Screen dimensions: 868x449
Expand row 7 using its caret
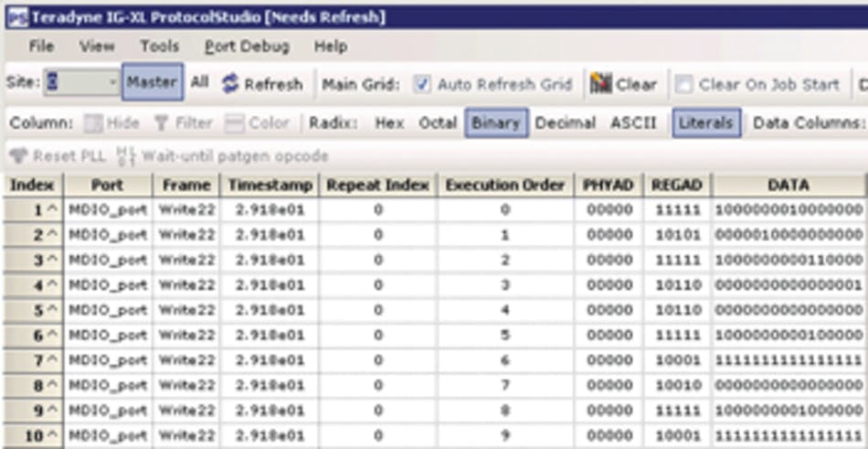click(51, 358)
